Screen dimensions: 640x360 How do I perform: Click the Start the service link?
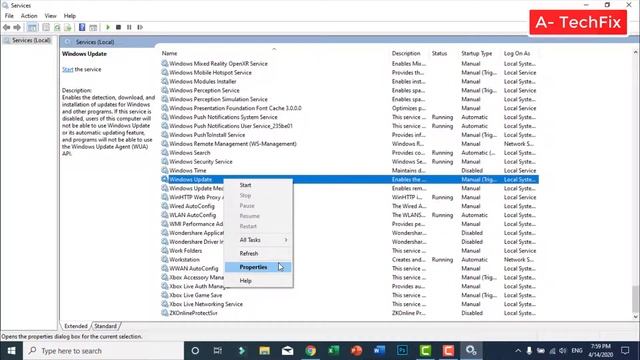click(68, 69)
